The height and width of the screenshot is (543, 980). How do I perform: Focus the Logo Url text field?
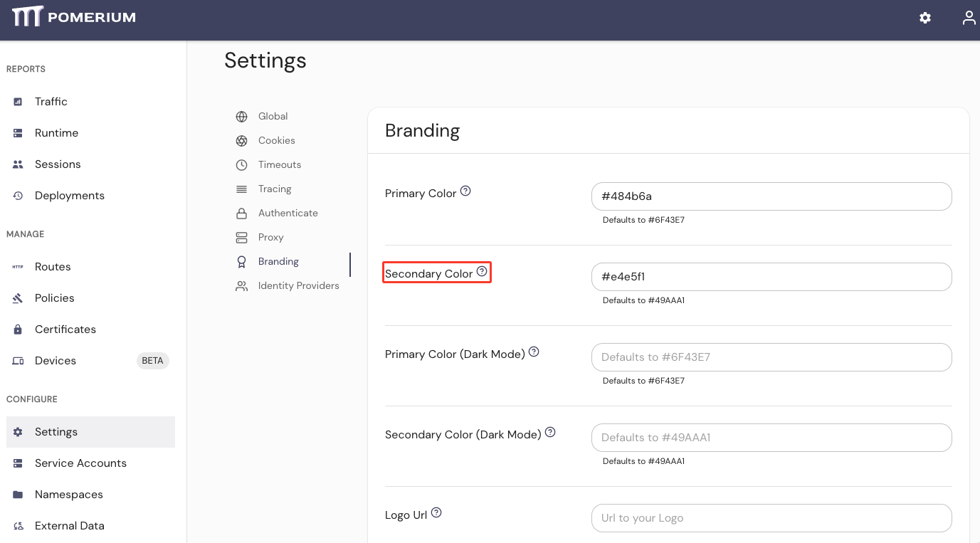point(771,518)
